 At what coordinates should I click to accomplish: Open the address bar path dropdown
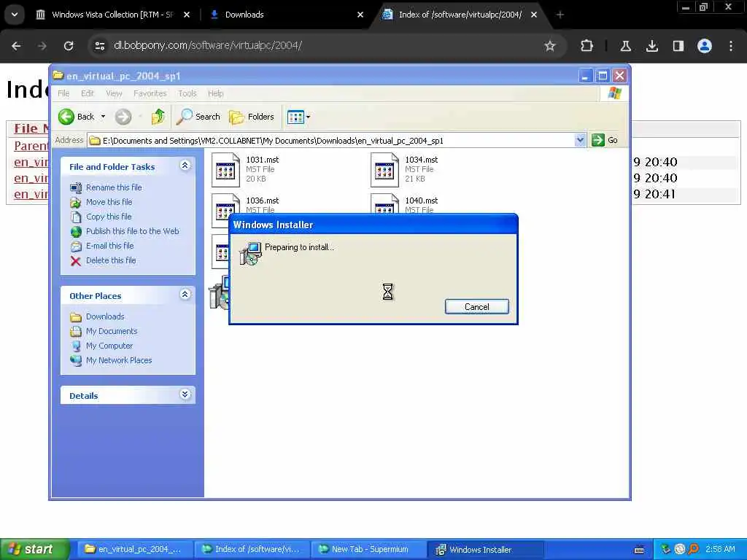[x=580, y=140]
